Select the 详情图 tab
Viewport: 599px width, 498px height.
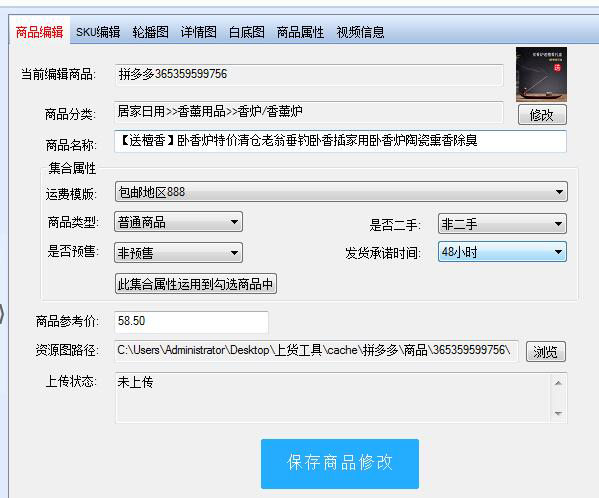tap(199, 32)
